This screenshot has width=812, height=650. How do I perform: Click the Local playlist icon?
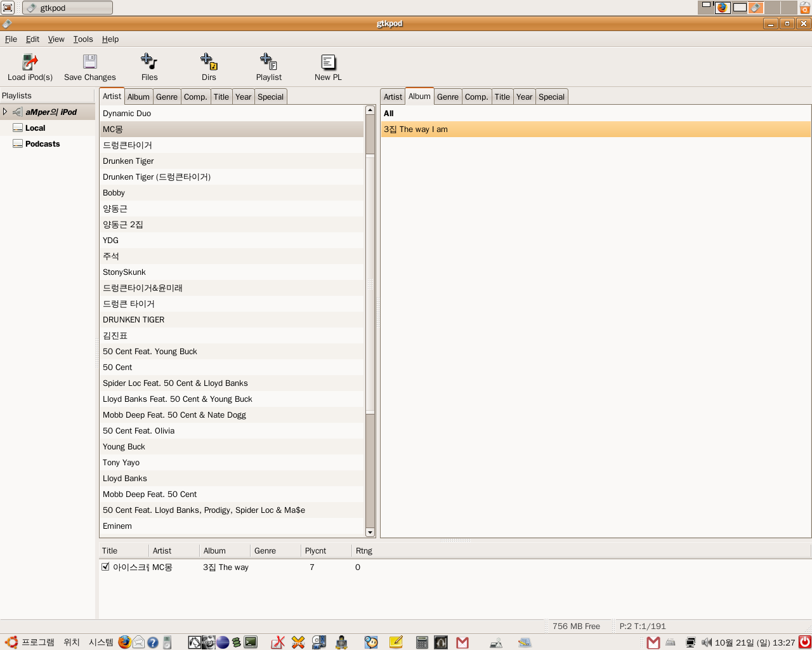coord(18,128)
